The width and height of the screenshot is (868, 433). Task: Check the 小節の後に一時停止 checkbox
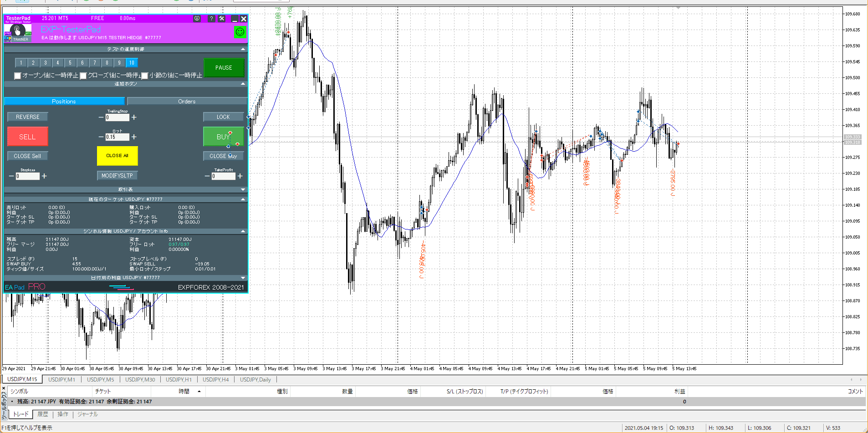(145, 76)
